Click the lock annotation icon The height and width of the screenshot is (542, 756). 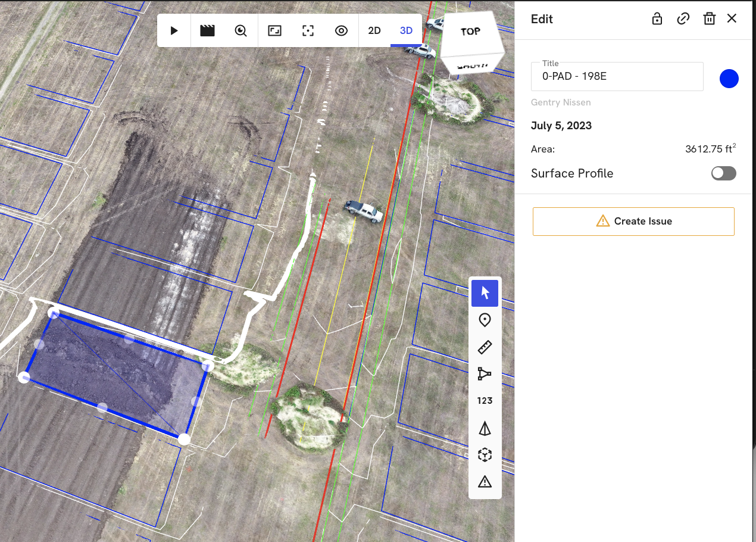pos(657,18)
